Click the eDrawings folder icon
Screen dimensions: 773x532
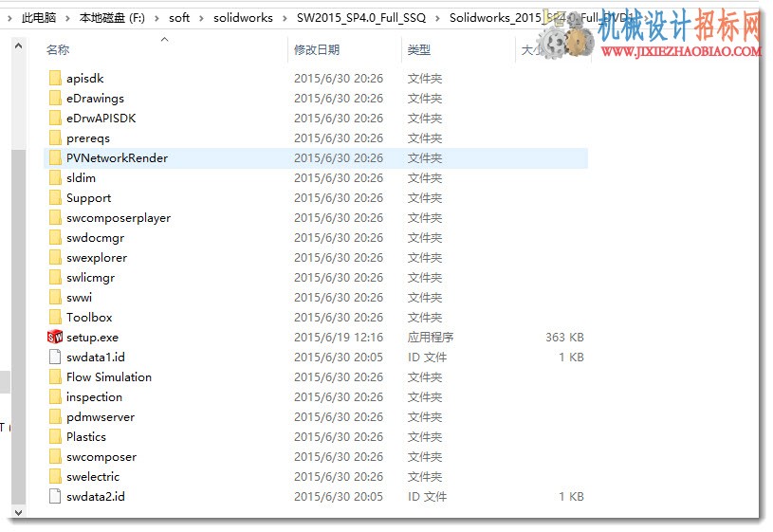[55, 98]
